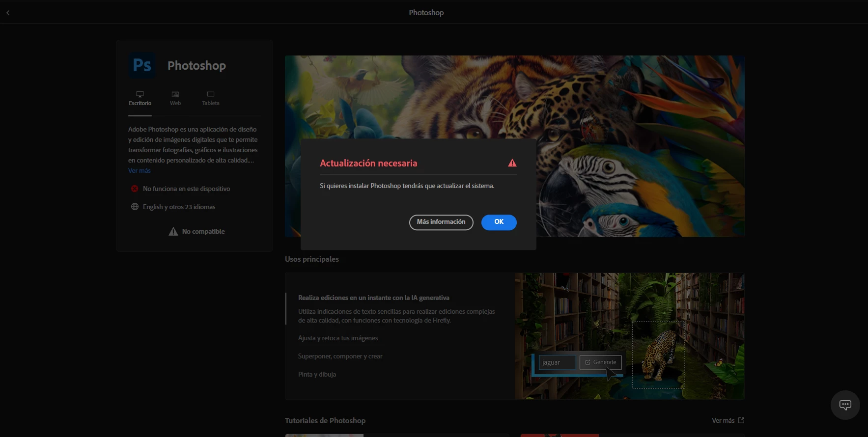This screenshot has height=437, width=868.
Task: Select Realiza ediciones en un instante item
Action: click(373, 298)
